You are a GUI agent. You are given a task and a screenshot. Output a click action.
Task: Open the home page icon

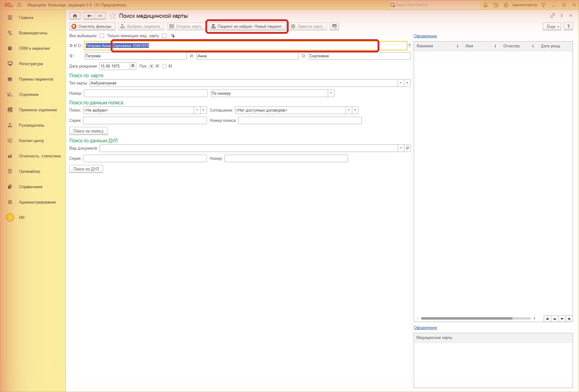tap(75, 16)
